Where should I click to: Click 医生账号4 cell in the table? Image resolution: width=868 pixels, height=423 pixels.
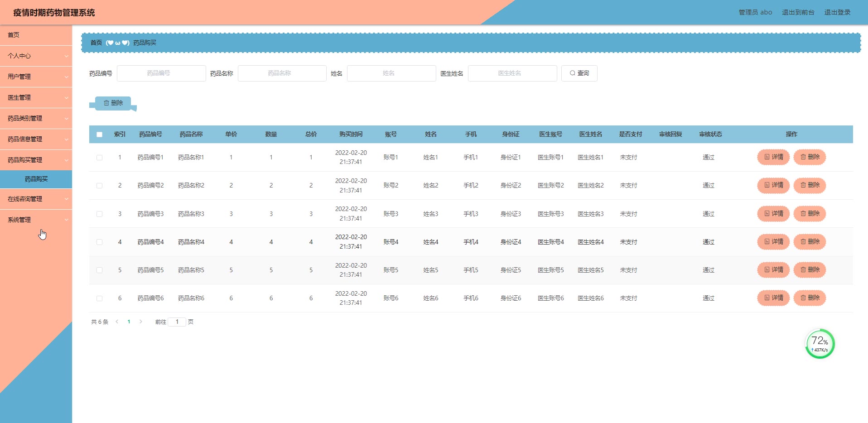[551, 242]
